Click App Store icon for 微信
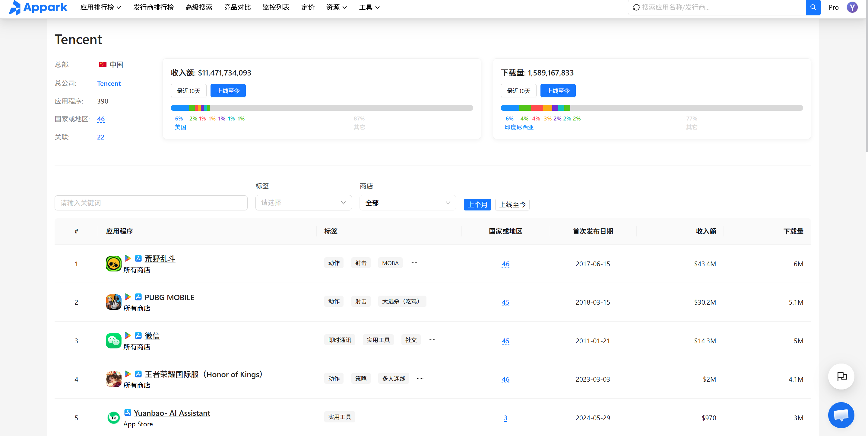Viewport: 868px width, 436px height. point(138,335)
